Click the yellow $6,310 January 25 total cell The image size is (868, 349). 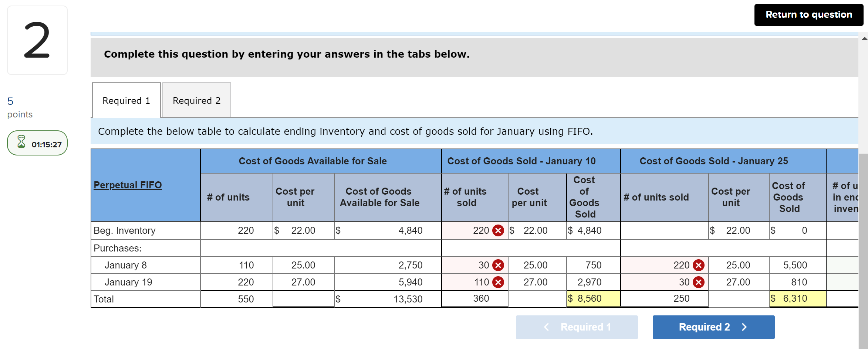click(x=797, y=298)
